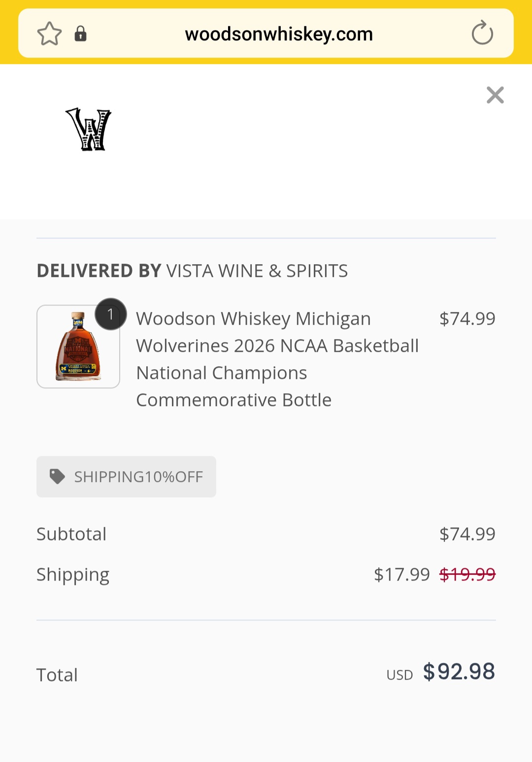This screenshot has height=762, width=532.
Task: Click the Delivered By Vista Wine & Spirits heading
Action: tap(192, 271)
